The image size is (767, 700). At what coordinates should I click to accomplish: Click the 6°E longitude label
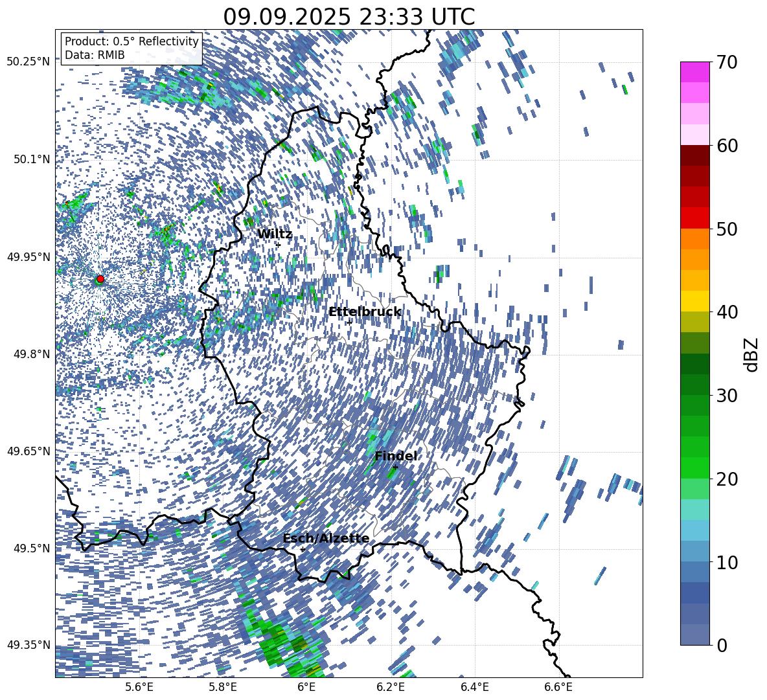click(x=306, y=687)
